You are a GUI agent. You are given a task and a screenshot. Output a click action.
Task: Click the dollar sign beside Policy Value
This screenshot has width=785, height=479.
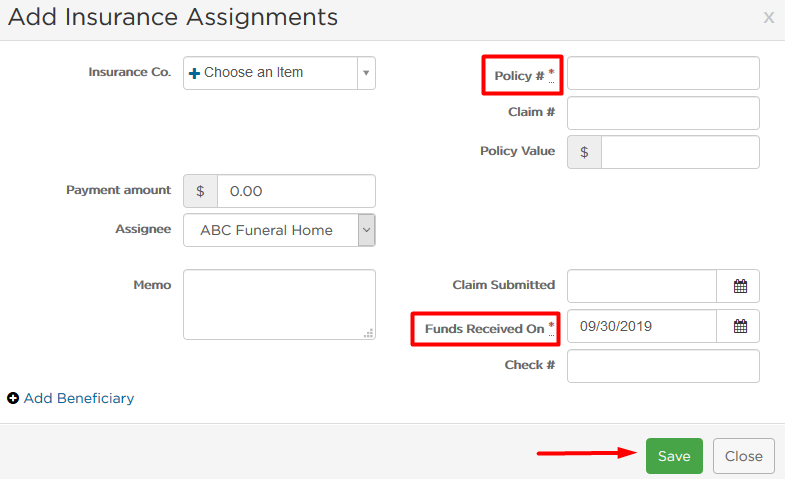[x=584, y=152]
